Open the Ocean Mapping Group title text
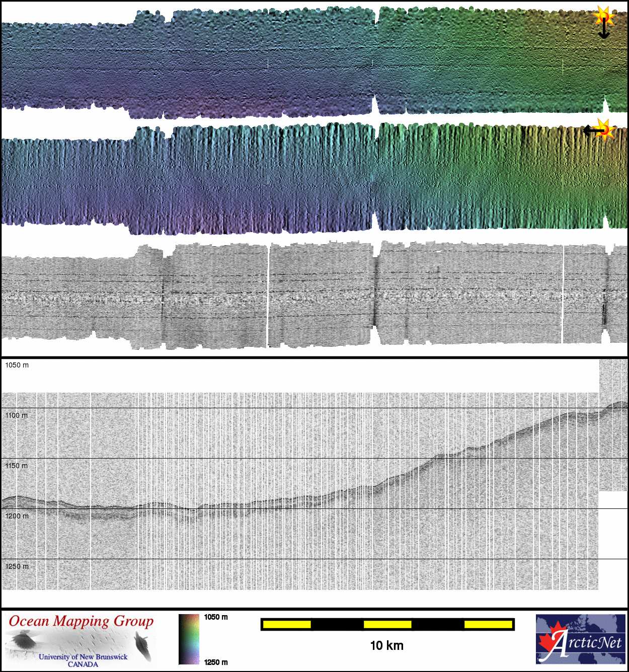 (81, 621)
